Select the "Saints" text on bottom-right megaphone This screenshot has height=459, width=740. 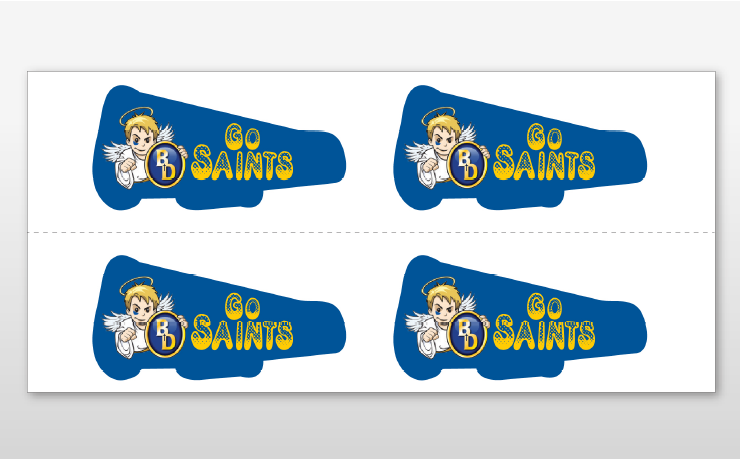[x=544, y=334]
